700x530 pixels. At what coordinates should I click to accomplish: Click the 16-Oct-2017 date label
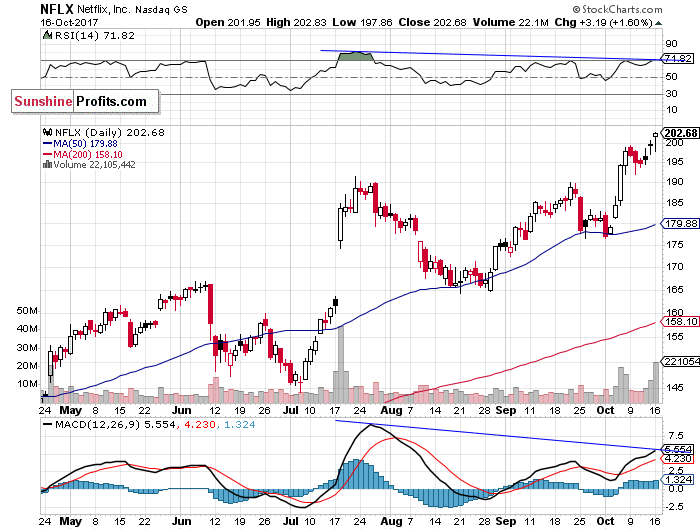coord(69,22)
